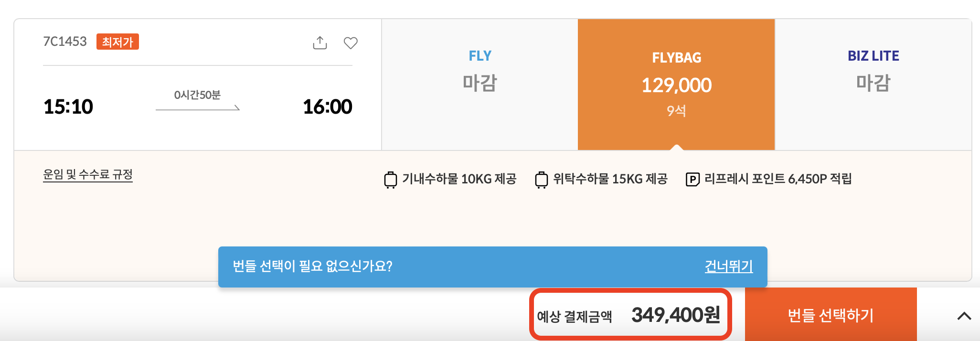Click the arrow pointer below FLYBAG column
This screenshot has width=980, height=341.
[676, 148]
